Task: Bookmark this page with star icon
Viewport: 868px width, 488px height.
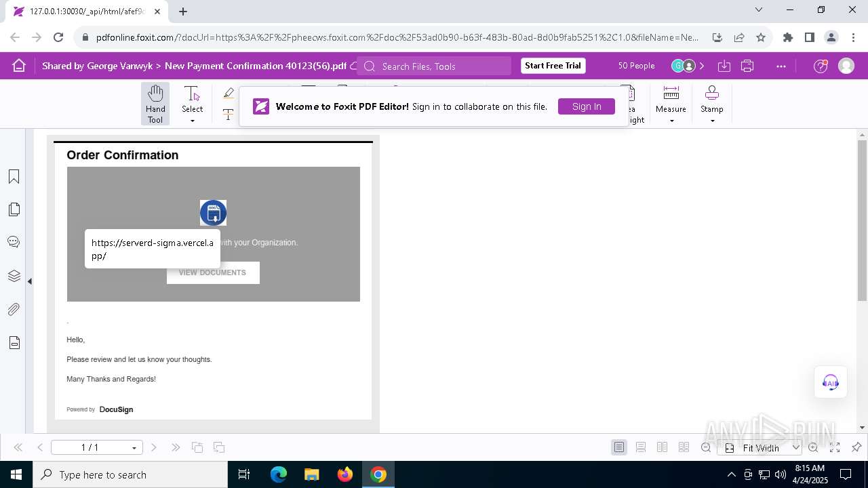Action: click(761, 37)
